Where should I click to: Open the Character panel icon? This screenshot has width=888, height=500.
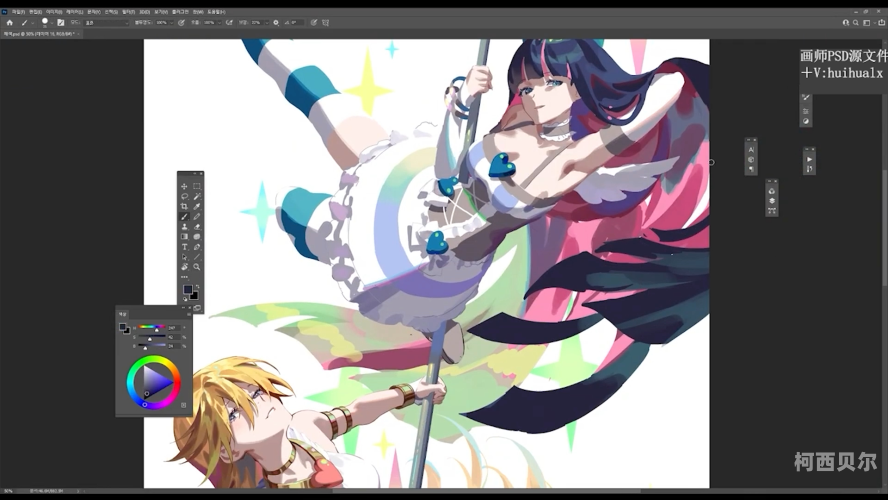751,149
